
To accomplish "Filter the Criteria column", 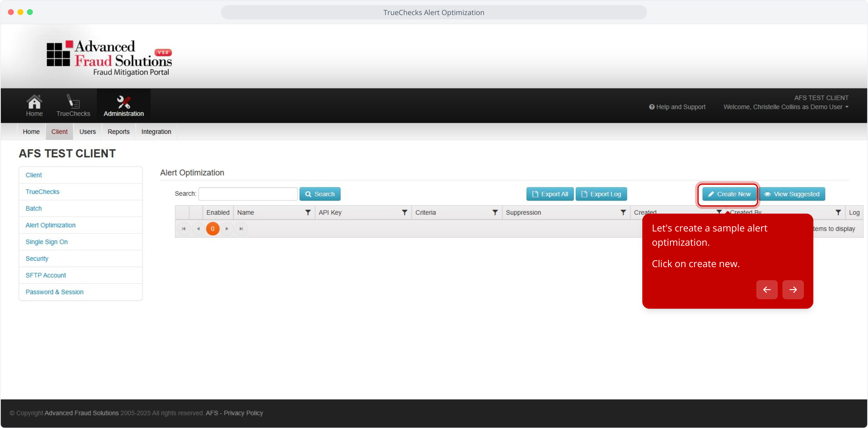I will 495,212.
